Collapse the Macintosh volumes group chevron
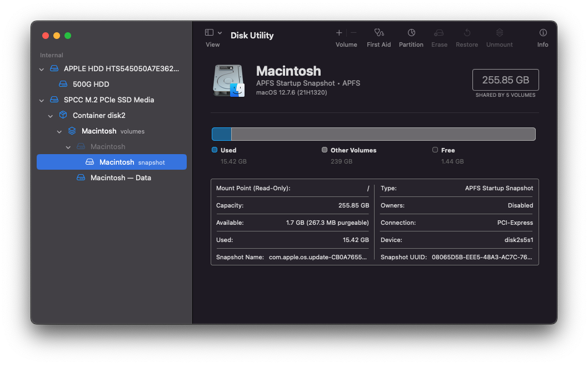Viewport: 588px width, 365px height. click(x=59, y=131)
